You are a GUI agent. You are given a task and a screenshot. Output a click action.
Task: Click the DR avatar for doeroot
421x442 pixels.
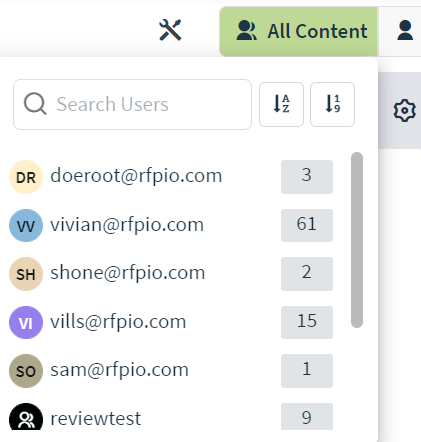(x=26, y=177)
